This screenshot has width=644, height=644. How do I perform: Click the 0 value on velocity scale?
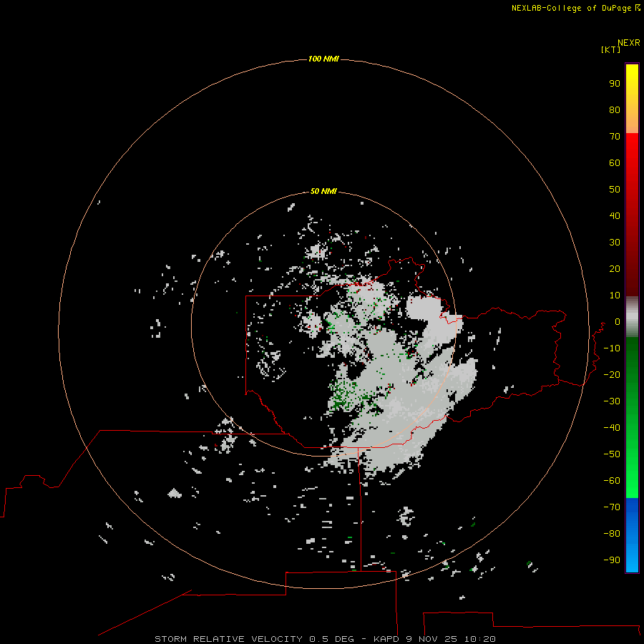tap(618, 321)
